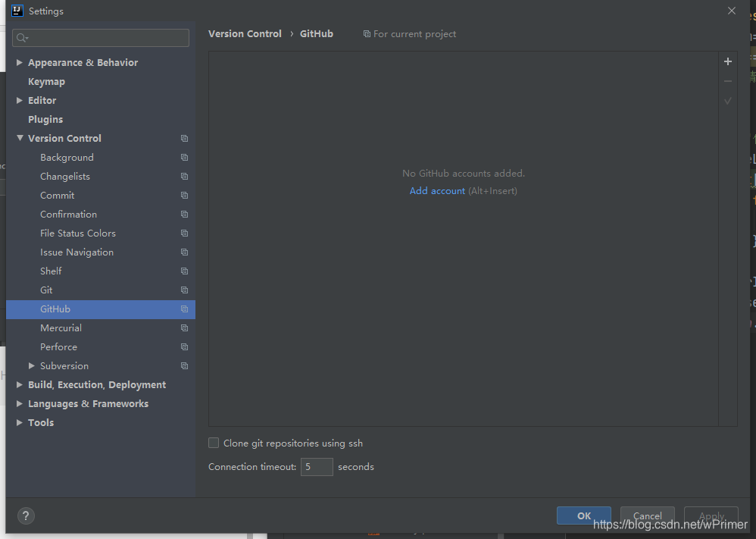
Task: Click project-level icon beside GitHub
Action: (x=184, y=309)
